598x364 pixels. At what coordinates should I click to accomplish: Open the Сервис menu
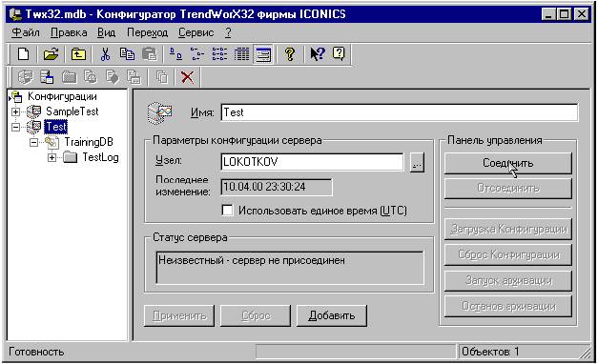click(x=196, y=32)
